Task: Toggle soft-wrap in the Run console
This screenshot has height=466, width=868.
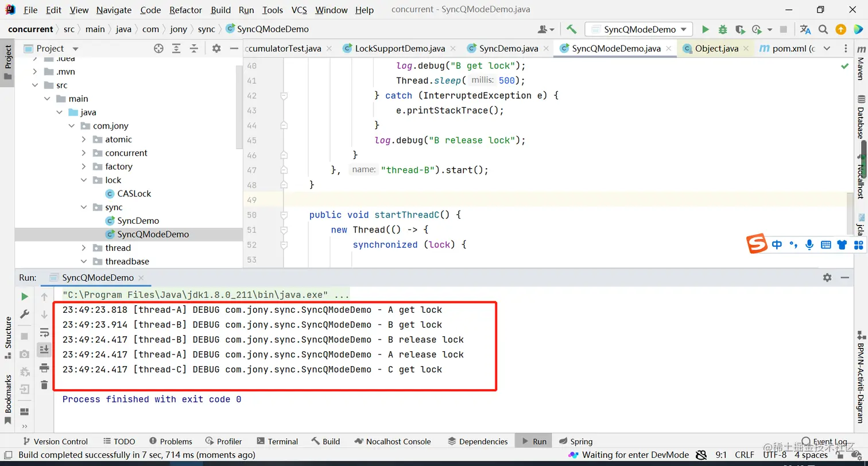Action: [44, 332]
